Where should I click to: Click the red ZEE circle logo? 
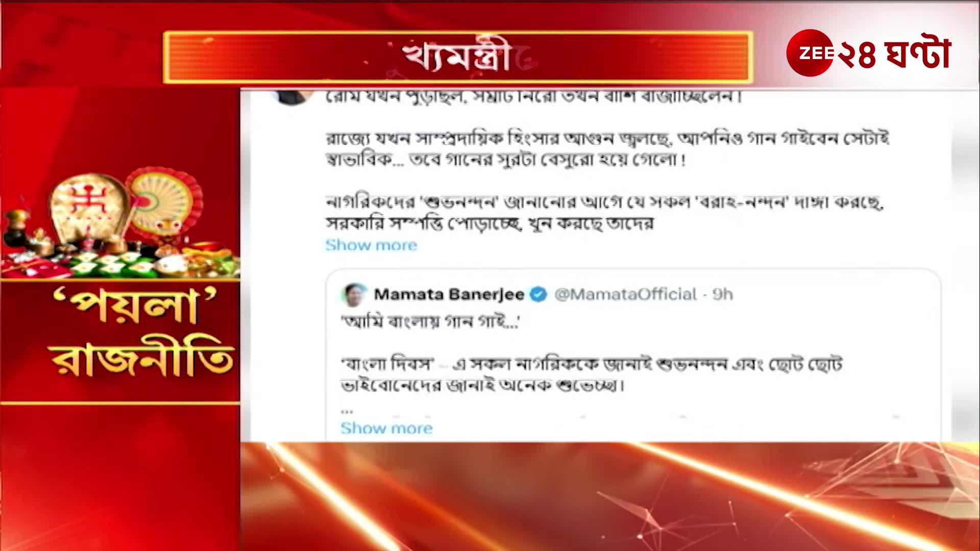[x=810, y=53]
